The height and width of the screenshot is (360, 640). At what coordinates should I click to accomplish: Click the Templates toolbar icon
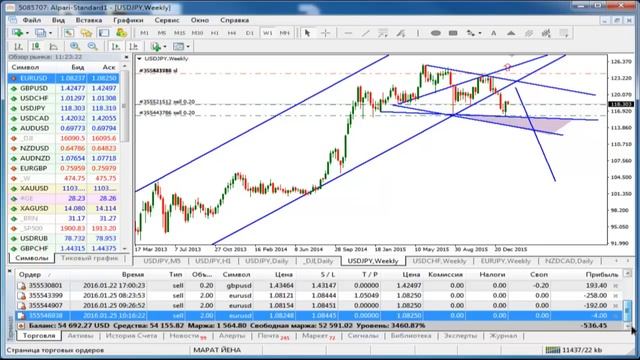(x=178, y=46)
